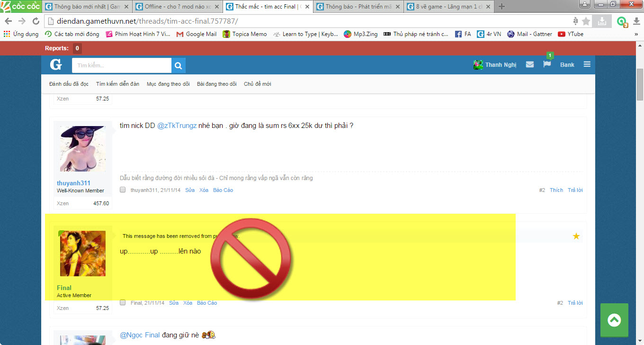Expand the bookmarks overflow chevron

(x=636, y=34)
